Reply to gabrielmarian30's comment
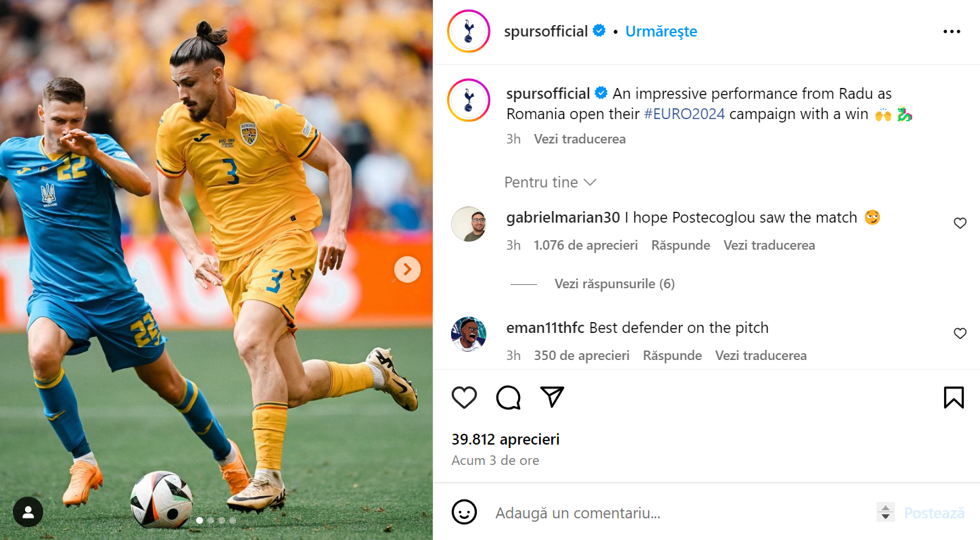 (x=680, y=245)
